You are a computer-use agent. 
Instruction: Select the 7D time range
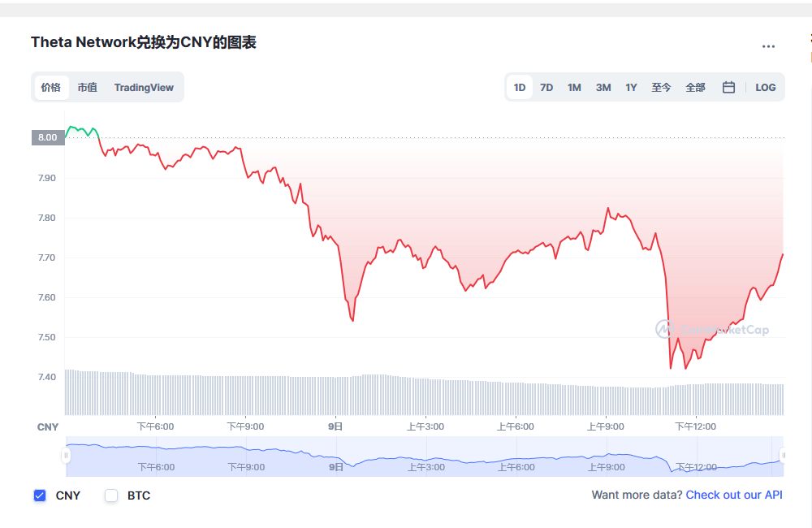click(x=546, y=87)
